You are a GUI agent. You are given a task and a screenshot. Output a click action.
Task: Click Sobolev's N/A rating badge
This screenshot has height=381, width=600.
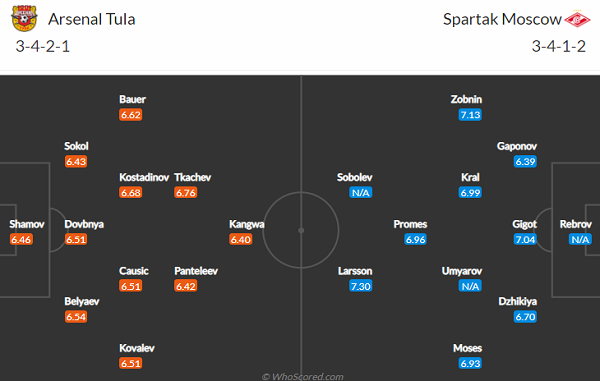(360, 192)
